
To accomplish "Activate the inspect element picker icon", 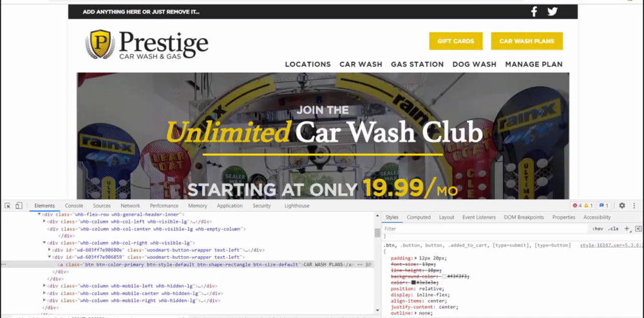I will point(7,205).
